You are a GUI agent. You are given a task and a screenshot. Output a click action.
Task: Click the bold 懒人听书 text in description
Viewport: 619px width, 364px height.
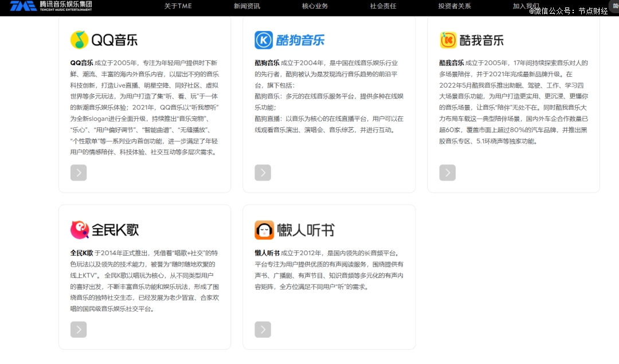[x=267, y=253]
